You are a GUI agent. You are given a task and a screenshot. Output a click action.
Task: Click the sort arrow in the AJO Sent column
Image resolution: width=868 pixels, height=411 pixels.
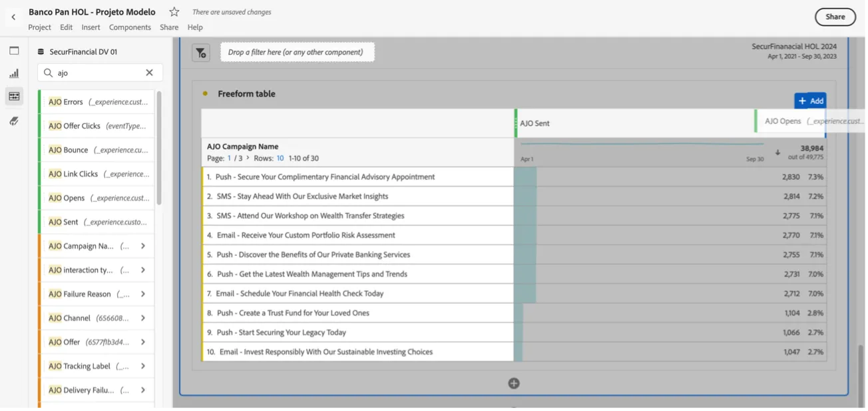[777, 153]
